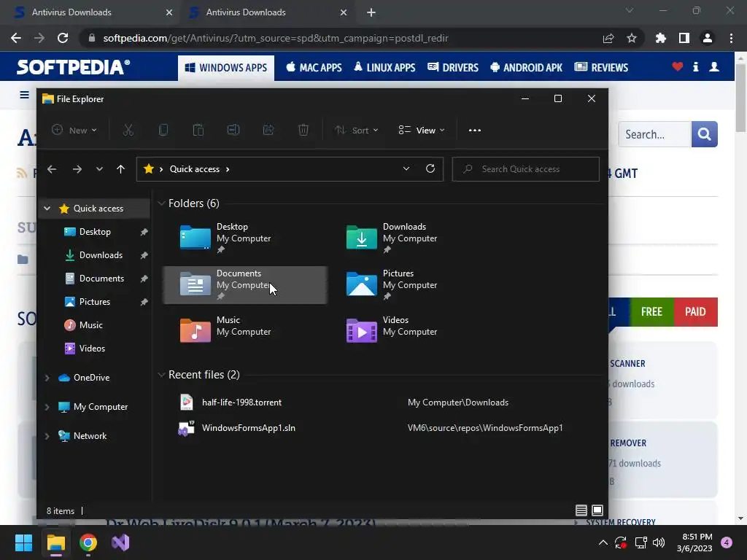Switch to large thumbnails view icon
Viewport: 747px width, 560px height.
tap(597, 510)
